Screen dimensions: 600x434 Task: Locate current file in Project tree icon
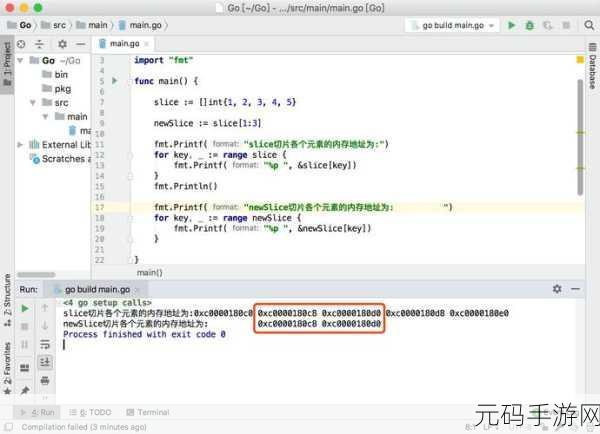(x=21, y=44)
